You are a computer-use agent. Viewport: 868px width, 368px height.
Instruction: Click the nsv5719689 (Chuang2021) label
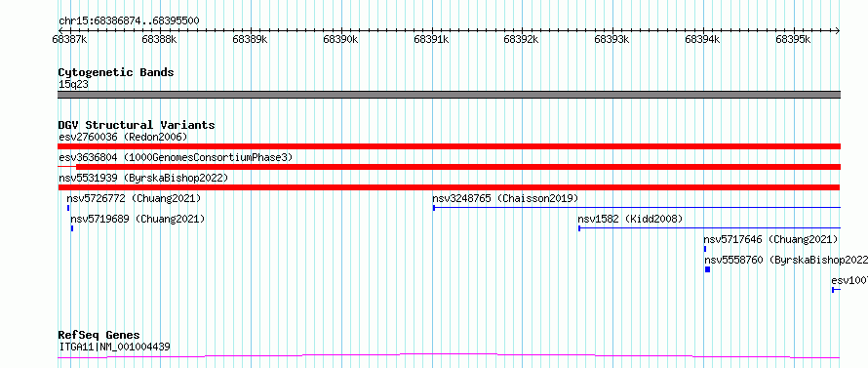(138, 219)
